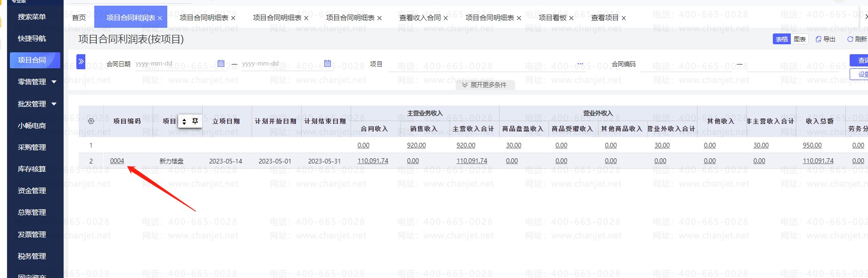Click the 计划结束日期 column header
The height and width of the screenshot is (278, 868).
point(325,121)
